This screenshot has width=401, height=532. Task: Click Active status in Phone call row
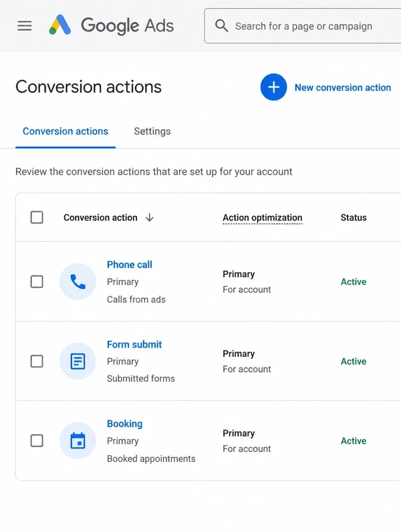(354, 281)
